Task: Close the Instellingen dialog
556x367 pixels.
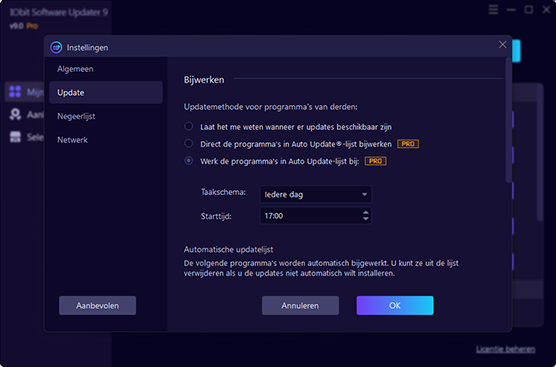Action: tap(502, 45)
